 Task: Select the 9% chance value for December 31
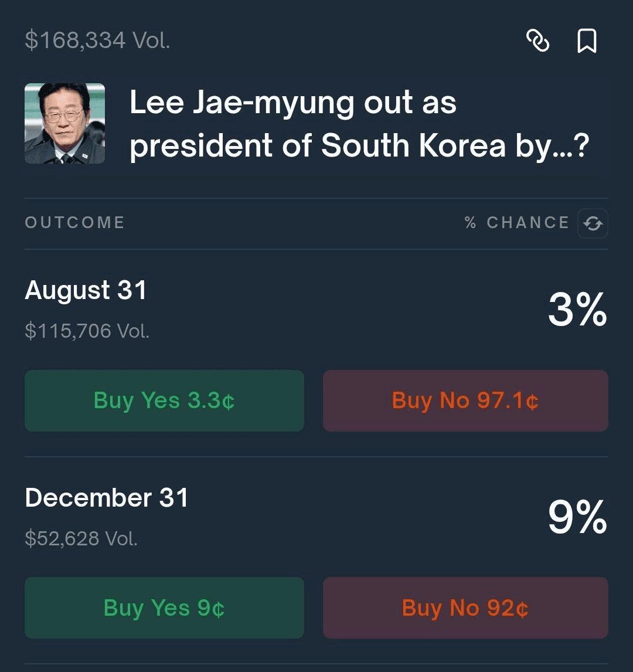pos(577,517)
